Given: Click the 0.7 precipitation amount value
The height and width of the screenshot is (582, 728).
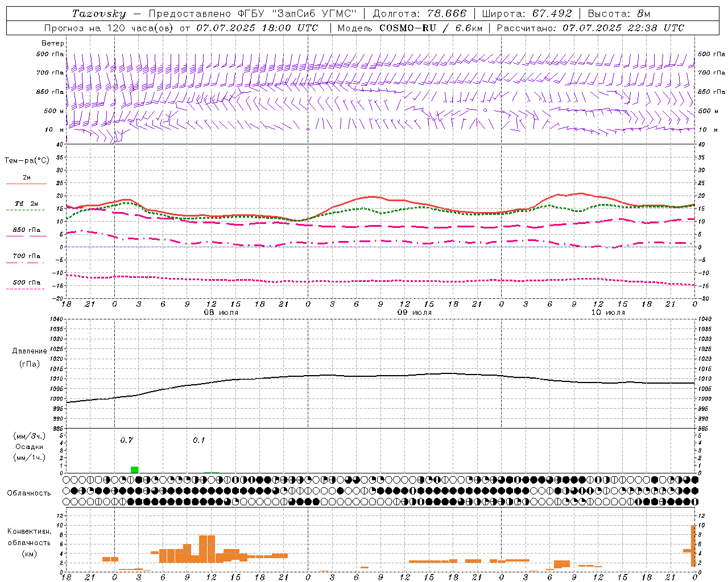Looking at the screenshot, I should 126,440.
